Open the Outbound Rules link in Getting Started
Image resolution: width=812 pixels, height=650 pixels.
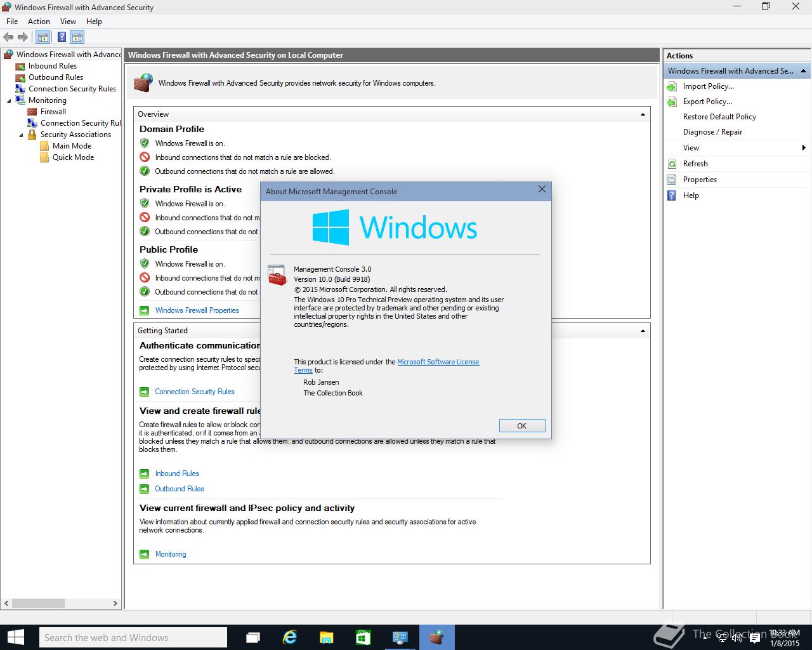coord(180,489)
